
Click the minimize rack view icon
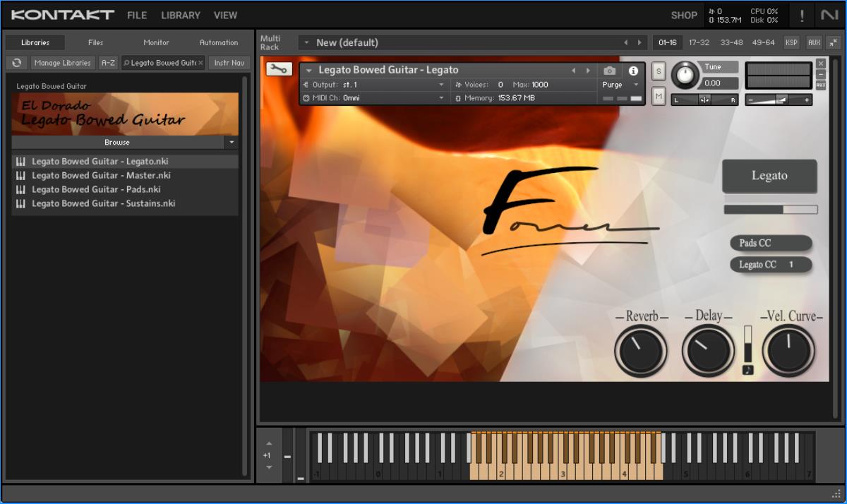coord(834,42)
